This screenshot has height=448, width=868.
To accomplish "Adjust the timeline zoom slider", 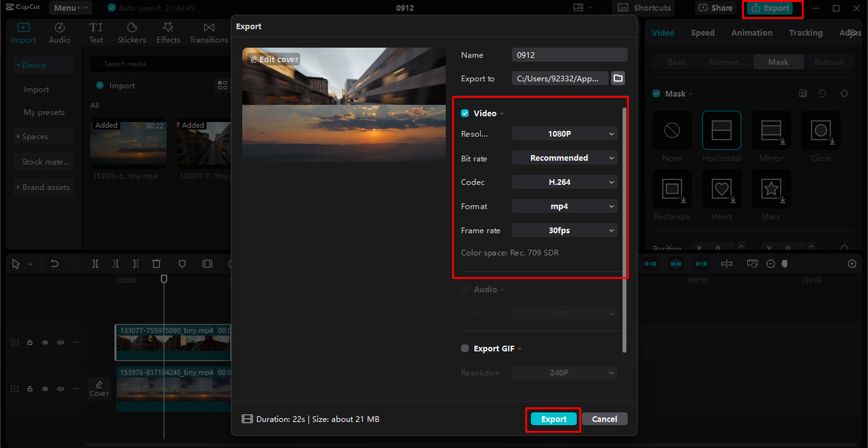I will click(785, 264).
